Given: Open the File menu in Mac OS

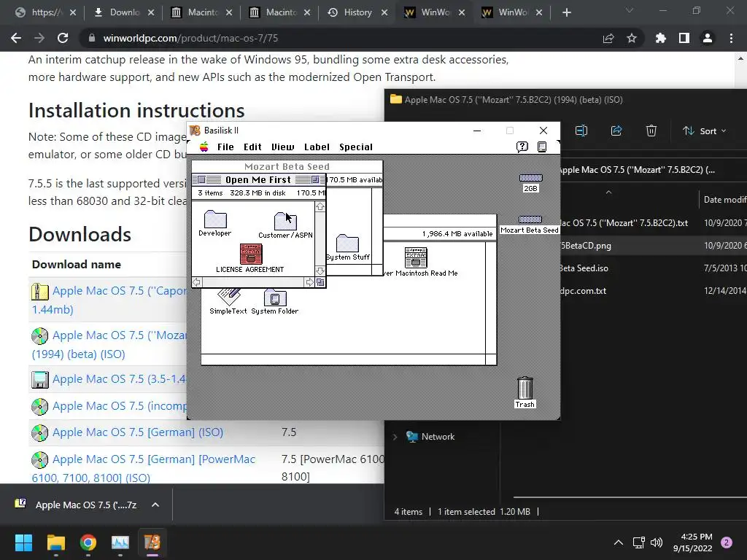Looking at the screenshot, I should (225, 147).
